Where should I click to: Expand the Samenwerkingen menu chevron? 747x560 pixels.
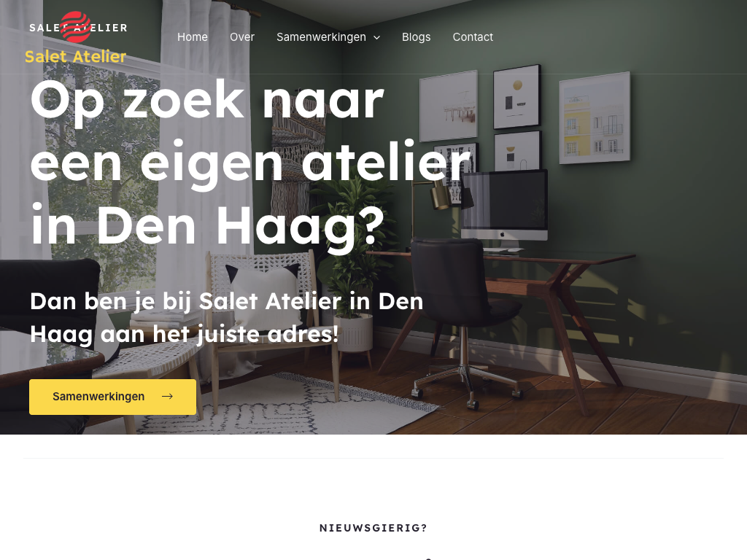pyautogui.click(x=377, y=37)
